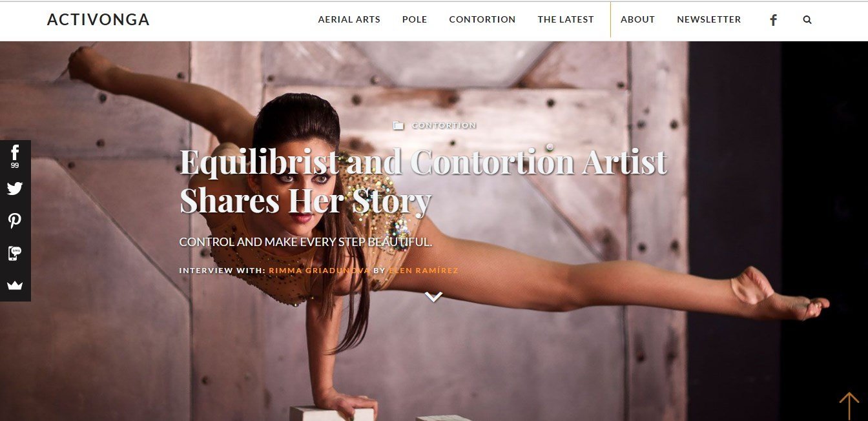
Task: Open the Pole menu item
Action: (x=415, y=19)
